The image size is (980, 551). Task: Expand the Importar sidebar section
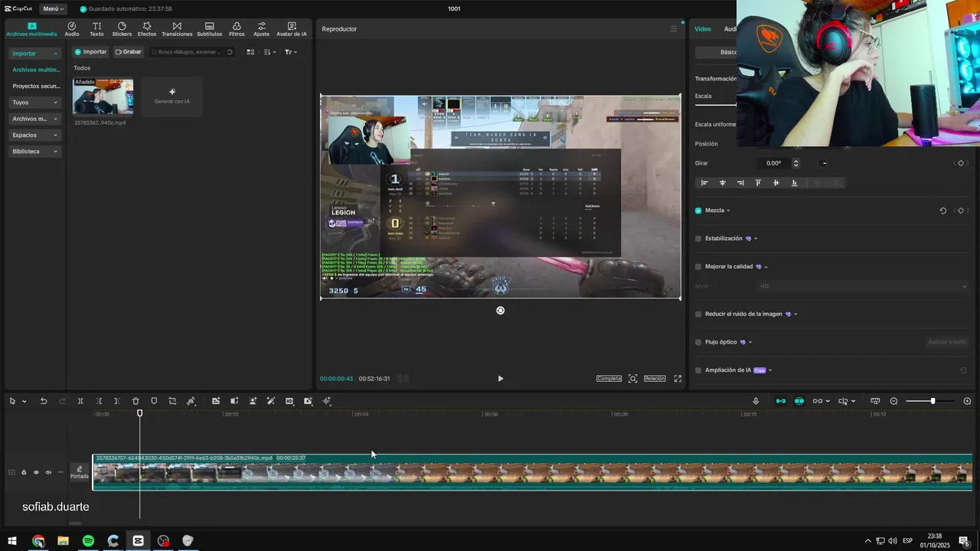click(x=35, y=54)
